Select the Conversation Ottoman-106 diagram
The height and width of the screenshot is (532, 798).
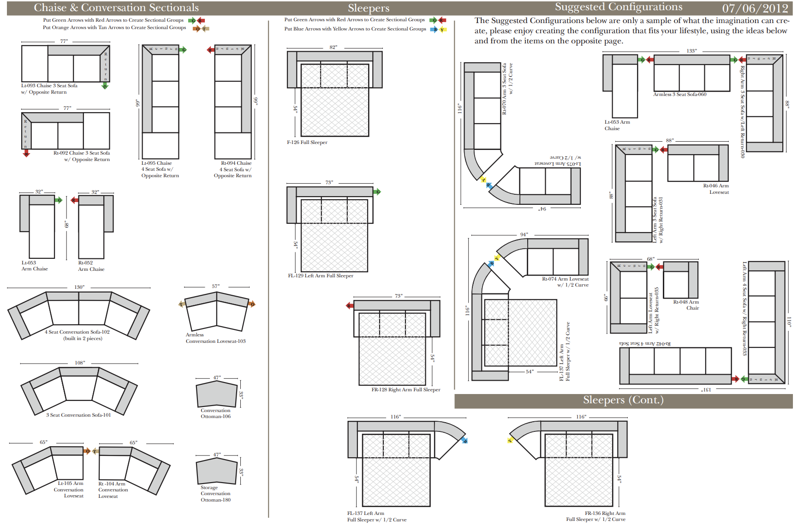click(216, 394)
